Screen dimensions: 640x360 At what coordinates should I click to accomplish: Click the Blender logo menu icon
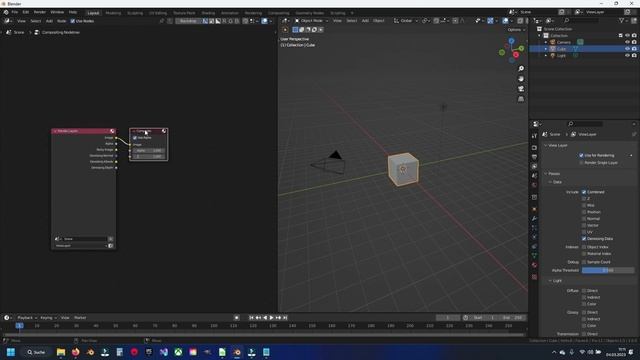point(6,12)
